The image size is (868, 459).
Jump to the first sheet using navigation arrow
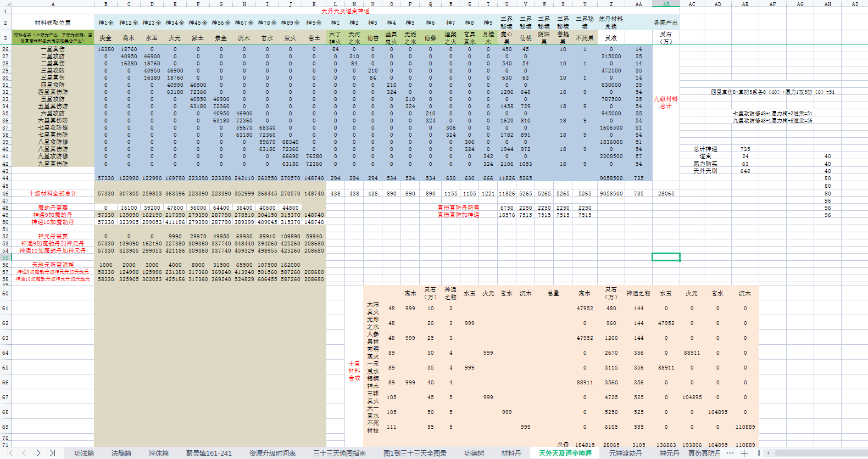(9, 453)
